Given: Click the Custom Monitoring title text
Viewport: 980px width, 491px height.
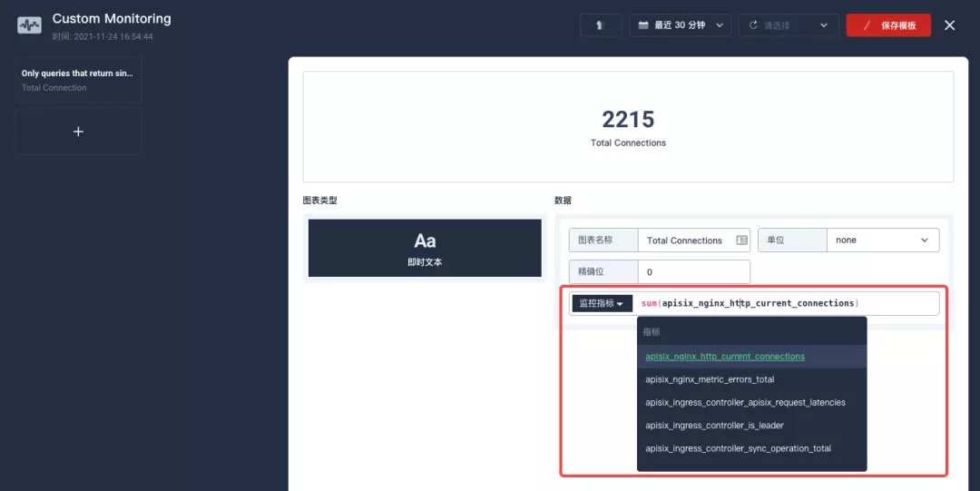Looking at the screenshot, I should coord(112,19).
